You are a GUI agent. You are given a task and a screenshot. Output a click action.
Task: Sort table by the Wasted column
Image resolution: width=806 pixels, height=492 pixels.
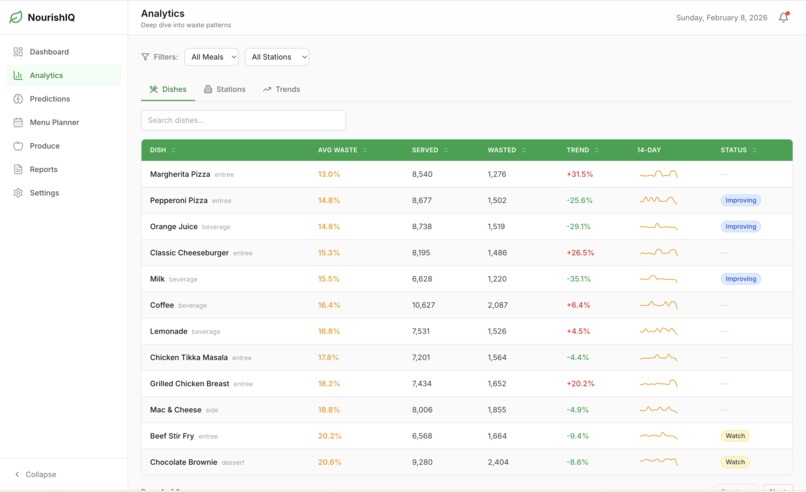(506, 150)
